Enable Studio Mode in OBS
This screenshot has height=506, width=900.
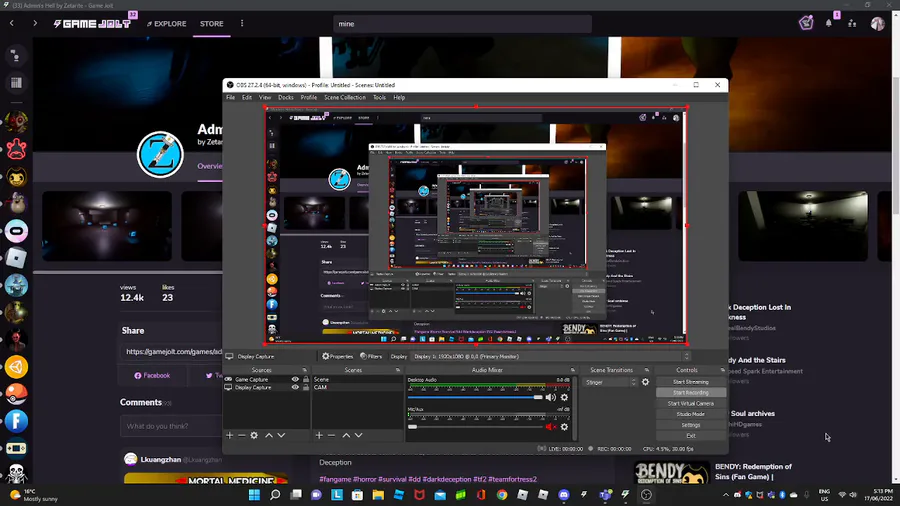point(690,414)
